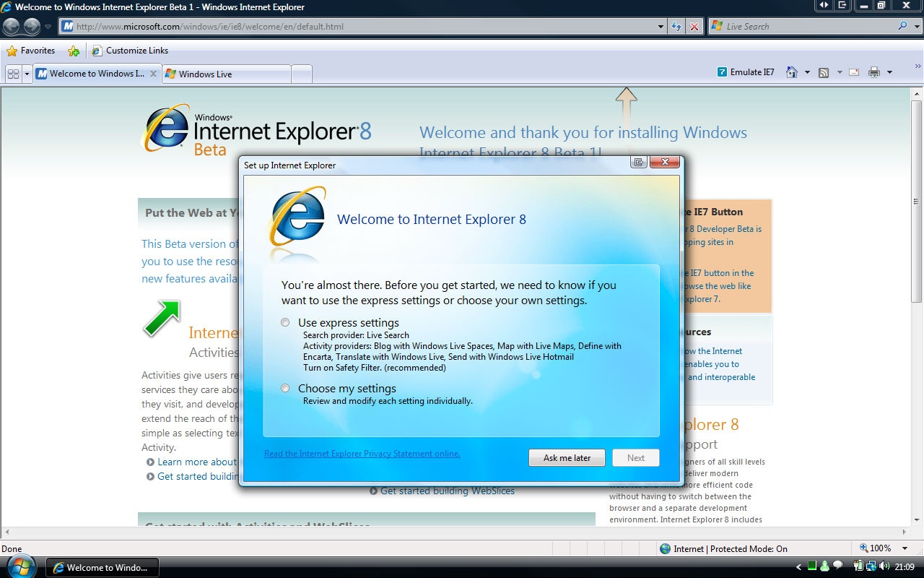
Task: Click the Internet Explorer 8 Beta page logo
Action: [257, 131]
